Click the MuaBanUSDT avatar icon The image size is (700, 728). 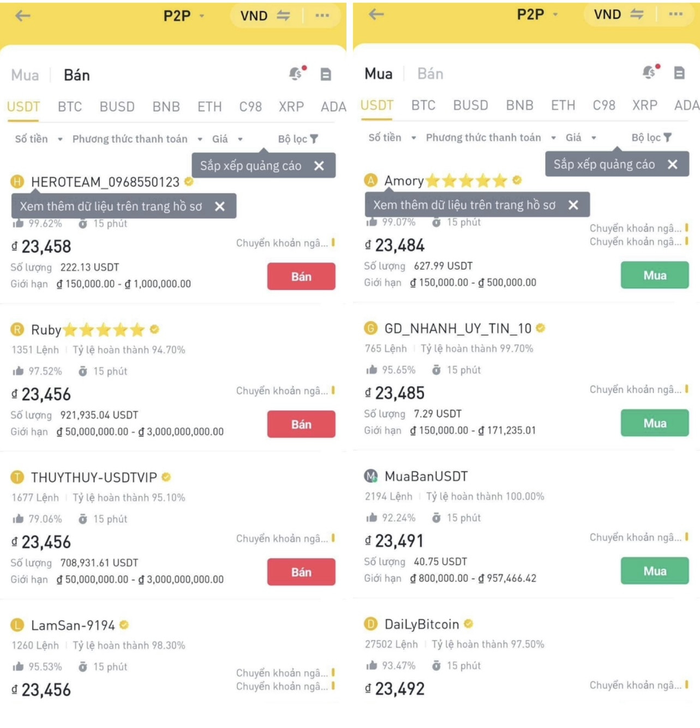coord(371,476)
